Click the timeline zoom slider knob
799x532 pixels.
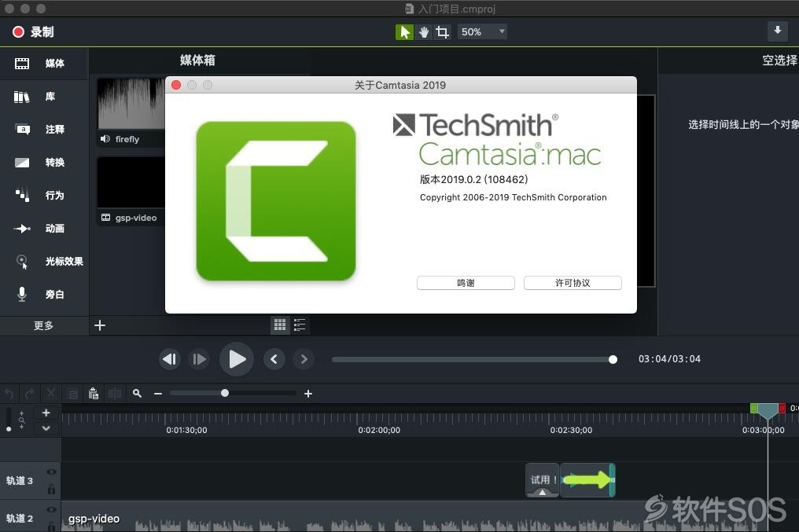coord(225,393)
